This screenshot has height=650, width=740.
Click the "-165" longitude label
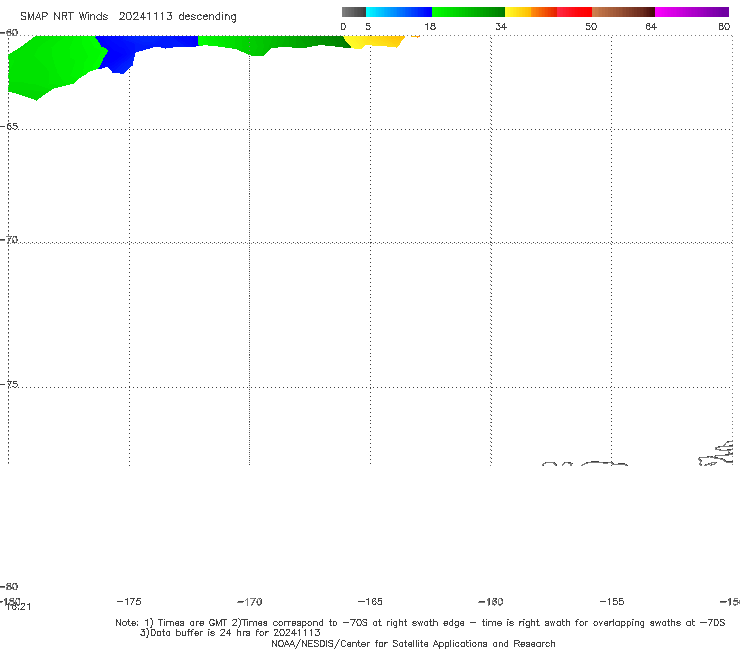[370, 601]
